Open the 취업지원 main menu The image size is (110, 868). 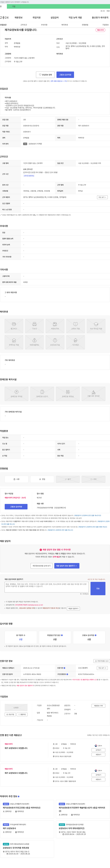pos(37,18)
